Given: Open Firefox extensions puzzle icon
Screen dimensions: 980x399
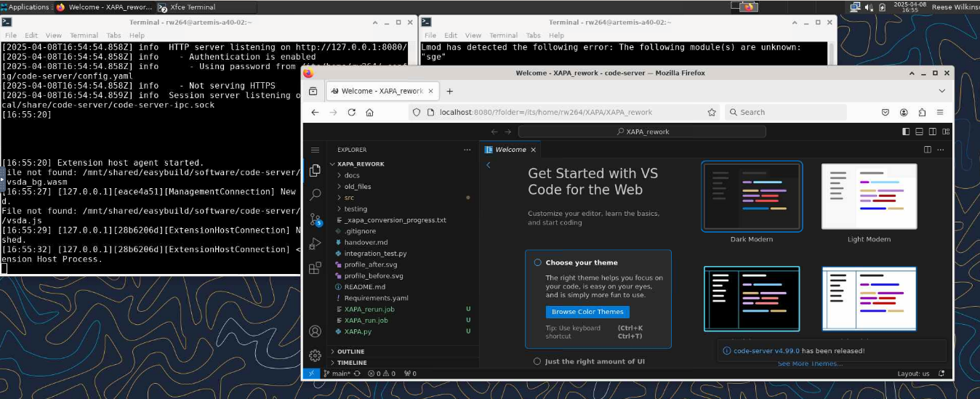Looking at the screenshot, I should point(922,113).
